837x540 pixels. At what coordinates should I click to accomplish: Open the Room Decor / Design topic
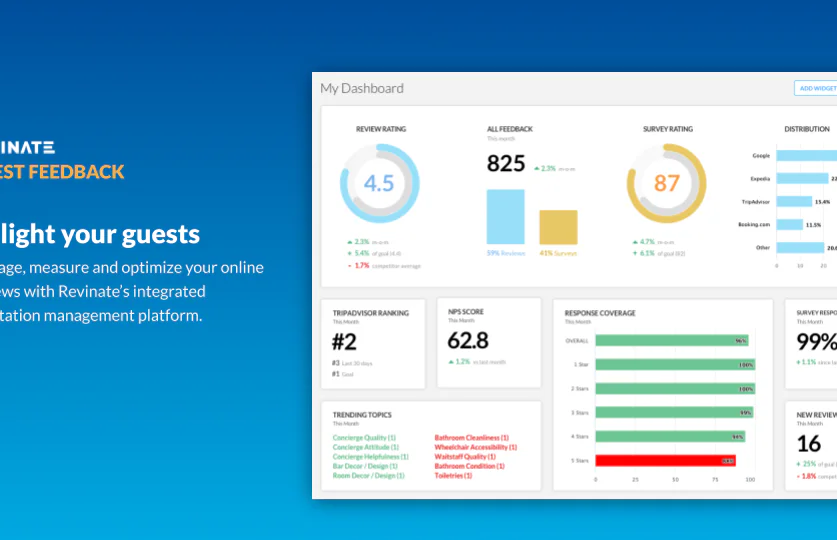tap(368, 476)
